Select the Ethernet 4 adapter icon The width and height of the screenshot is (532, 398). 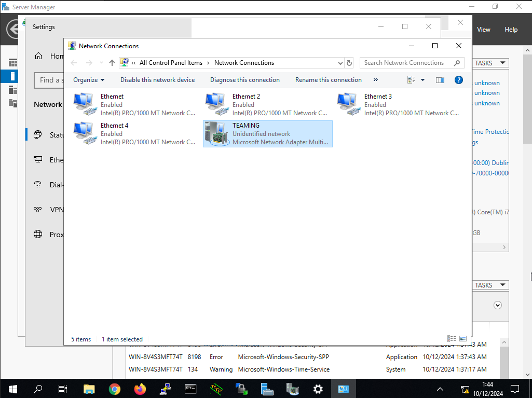point(84,133)
